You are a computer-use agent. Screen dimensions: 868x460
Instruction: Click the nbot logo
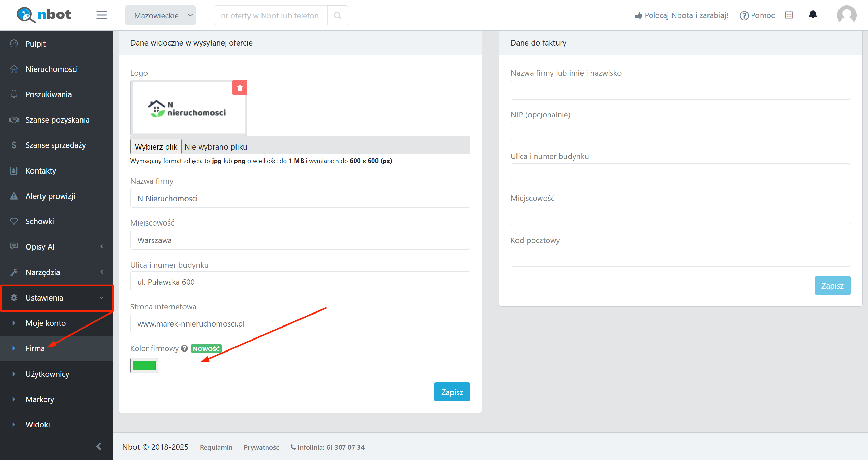44,15
